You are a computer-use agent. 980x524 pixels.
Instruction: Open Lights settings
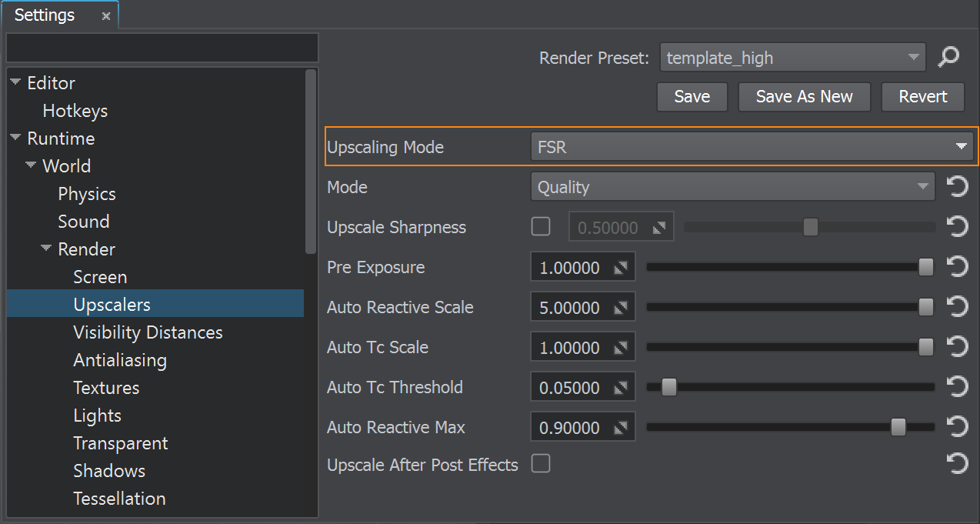97,416
